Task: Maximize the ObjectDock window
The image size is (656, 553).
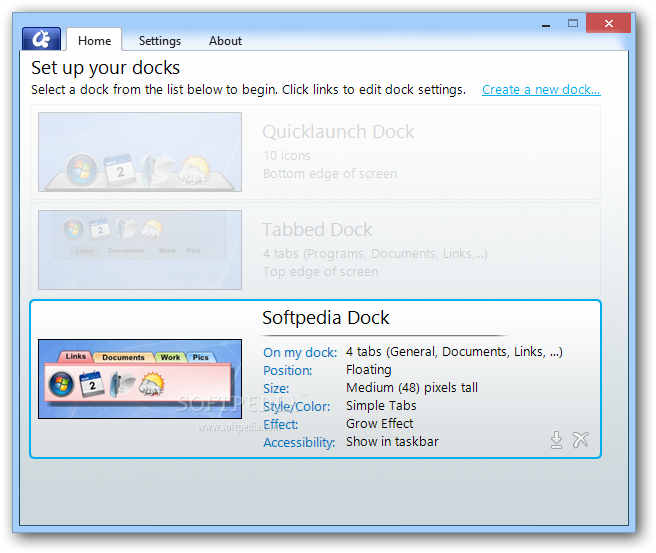Action: point(573,23)
